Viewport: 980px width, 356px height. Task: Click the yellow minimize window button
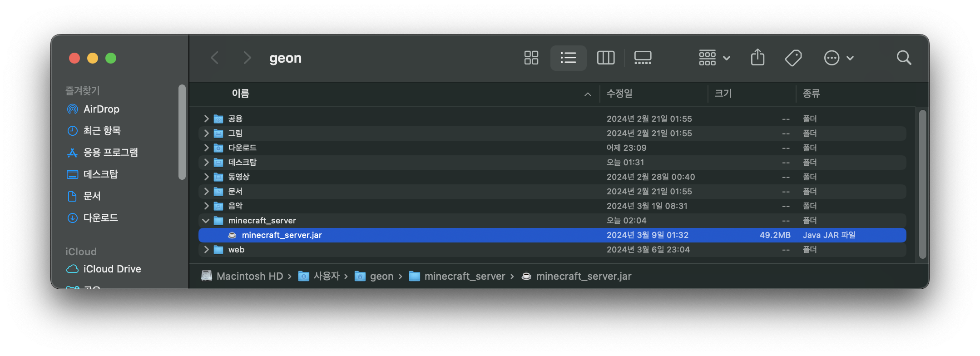point(93,58)
